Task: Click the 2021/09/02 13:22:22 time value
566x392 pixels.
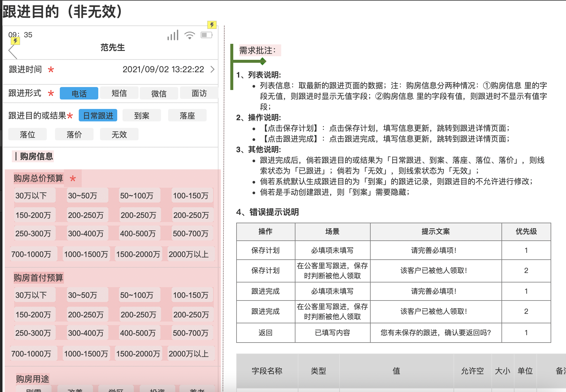Action: (x=163, y=69)
